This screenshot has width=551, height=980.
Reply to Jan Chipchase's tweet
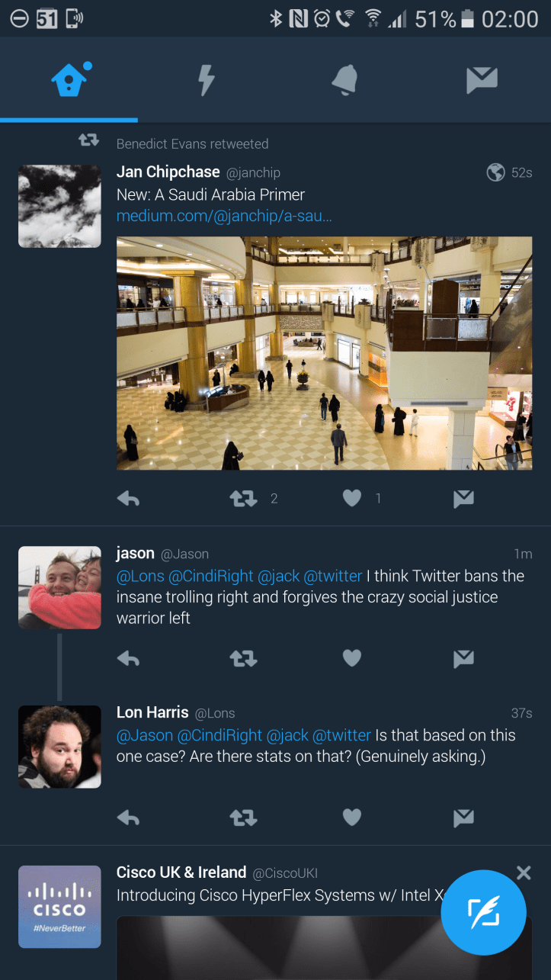coord(129,499)
